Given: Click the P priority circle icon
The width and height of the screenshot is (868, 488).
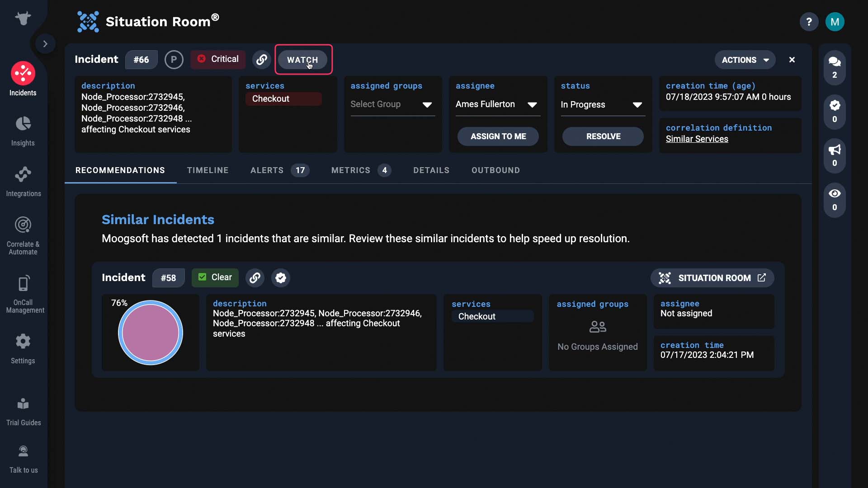Looking at the screenshot, I should 174,60.
